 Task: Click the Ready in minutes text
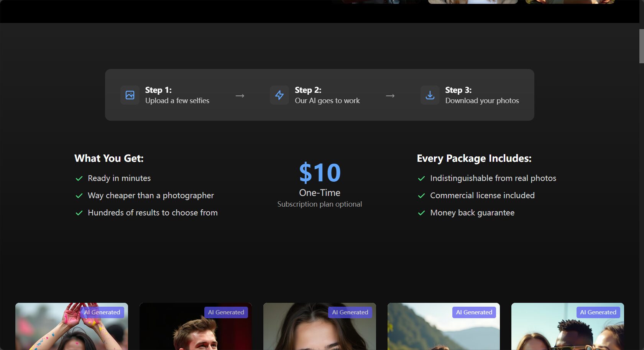coord(119,178)
